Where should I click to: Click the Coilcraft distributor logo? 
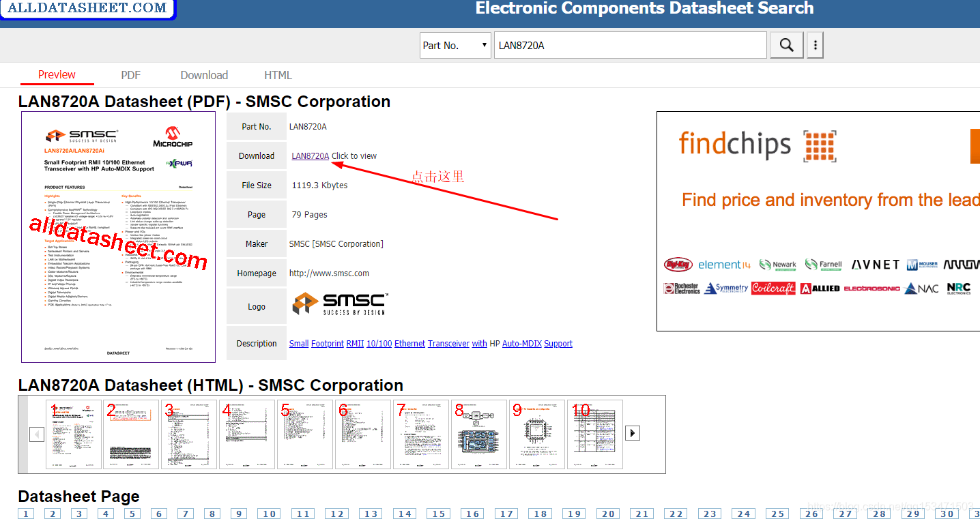(x=773, y=288)
